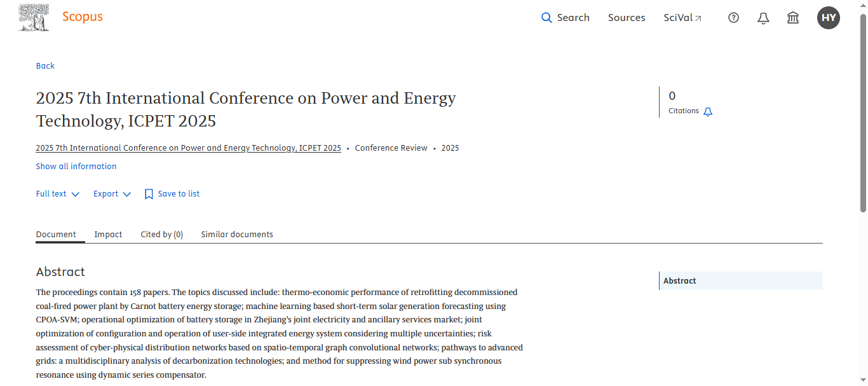Click the Save to list bookmark icon
The image size is (868, 386).
tap(149, 194)
